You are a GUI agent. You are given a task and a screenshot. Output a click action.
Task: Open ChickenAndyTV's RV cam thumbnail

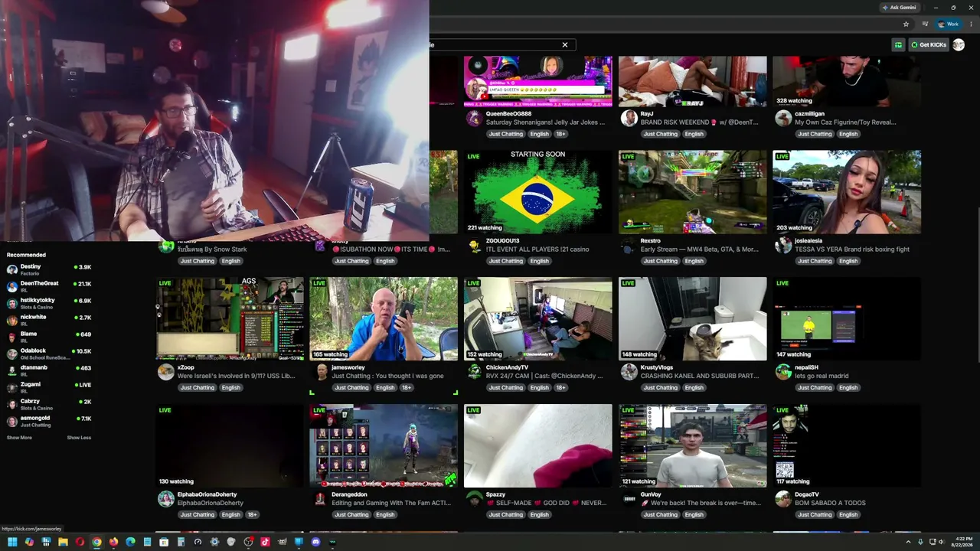pos(538,319)
